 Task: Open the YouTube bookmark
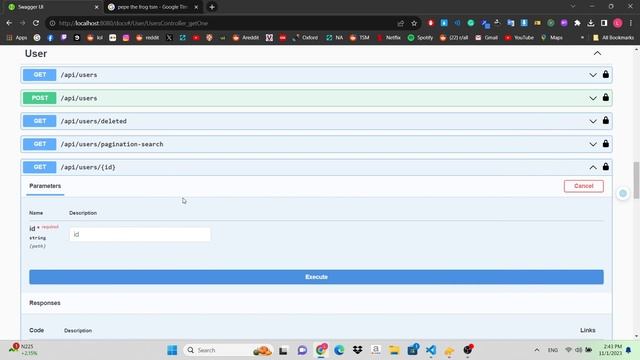pos(519,38)
